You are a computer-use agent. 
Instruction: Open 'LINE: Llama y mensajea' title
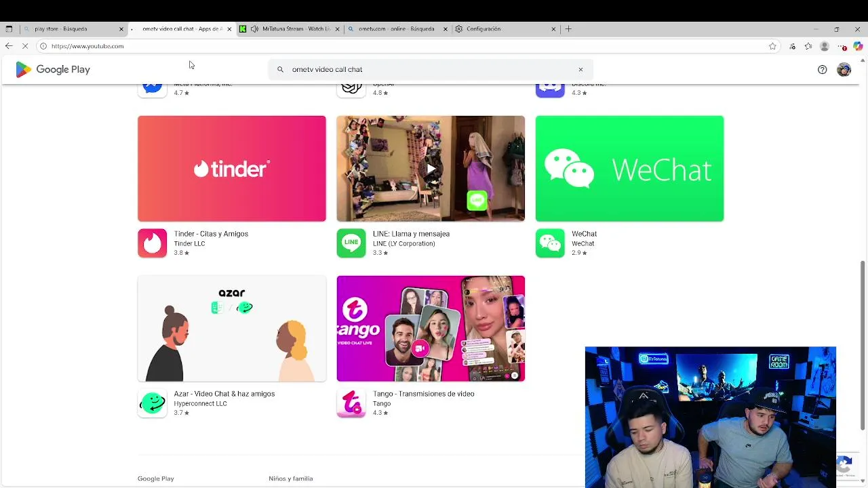tap(411, 234)
